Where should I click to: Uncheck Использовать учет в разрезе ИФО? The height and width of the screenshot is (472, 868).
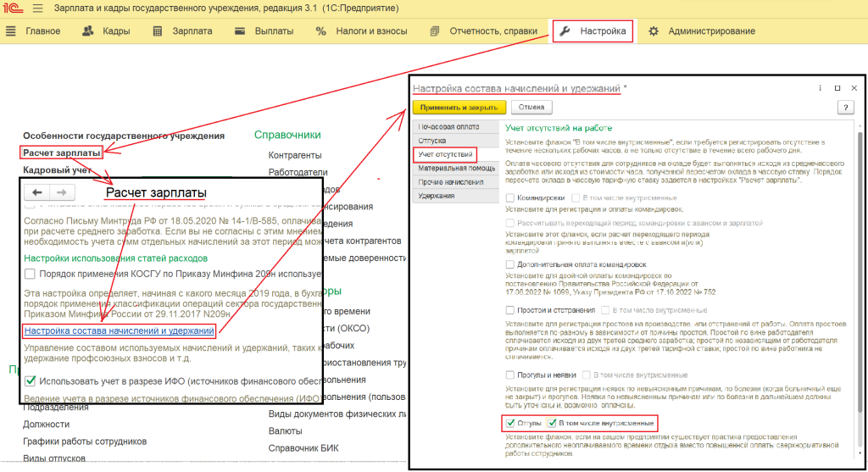(30, 381)
